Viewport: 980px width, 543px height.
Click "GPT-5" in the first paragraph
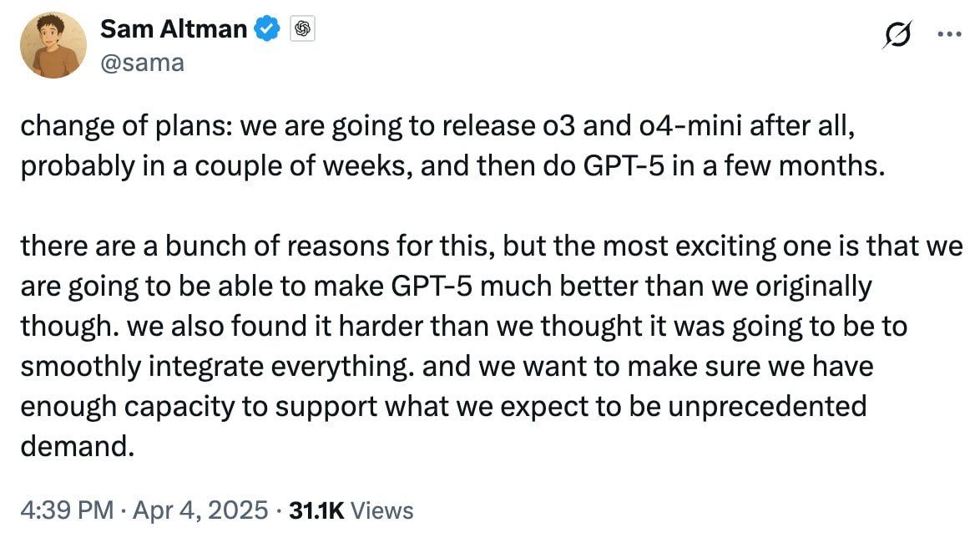[x=623, y=165]
